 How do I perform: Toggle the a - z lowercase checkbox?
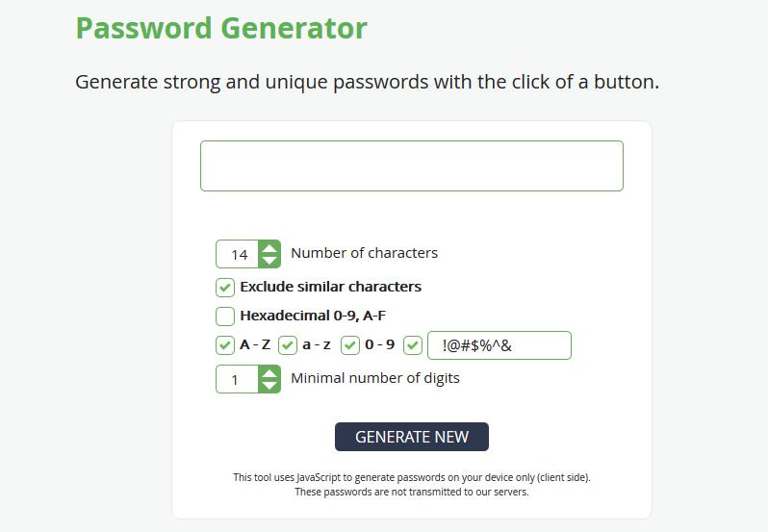288,345
